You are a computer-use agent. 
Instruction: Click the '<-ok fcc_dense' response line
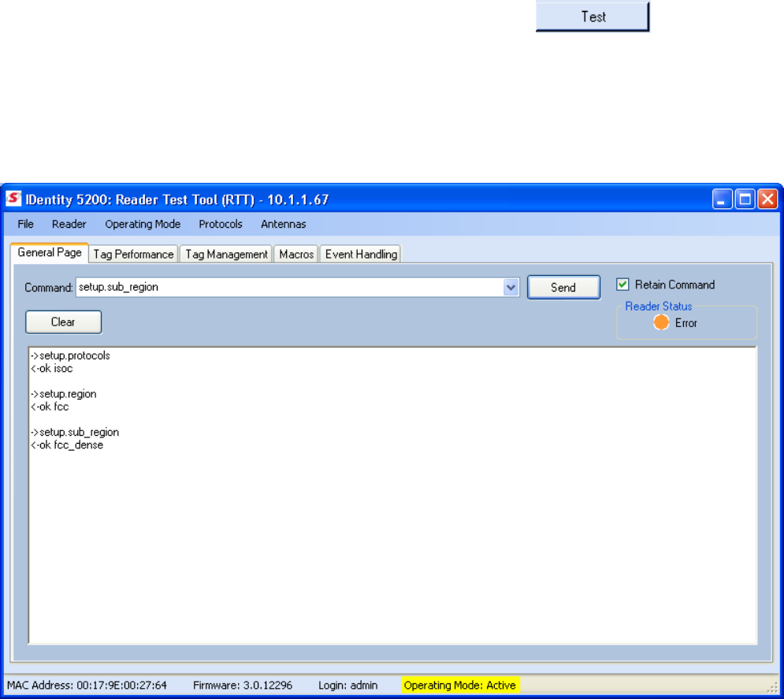point(67,445)
